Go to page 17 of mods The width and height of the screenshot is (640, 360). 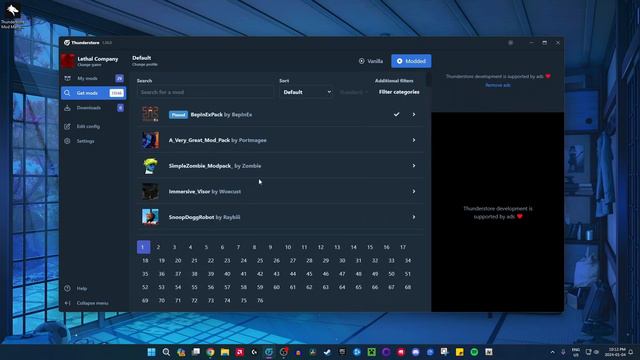click(x=403, y=247)
